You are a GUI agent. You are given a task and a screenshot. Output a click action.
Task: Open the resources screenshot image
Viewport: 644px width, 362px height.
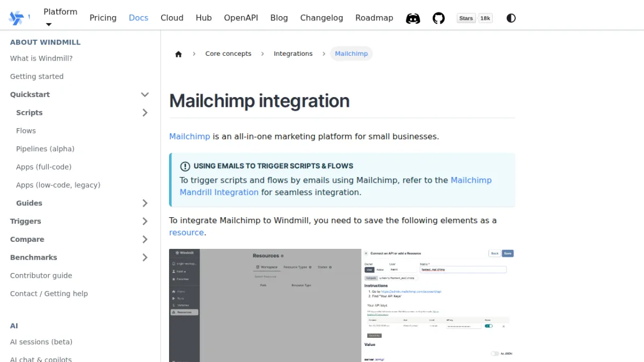click(342, 305)
